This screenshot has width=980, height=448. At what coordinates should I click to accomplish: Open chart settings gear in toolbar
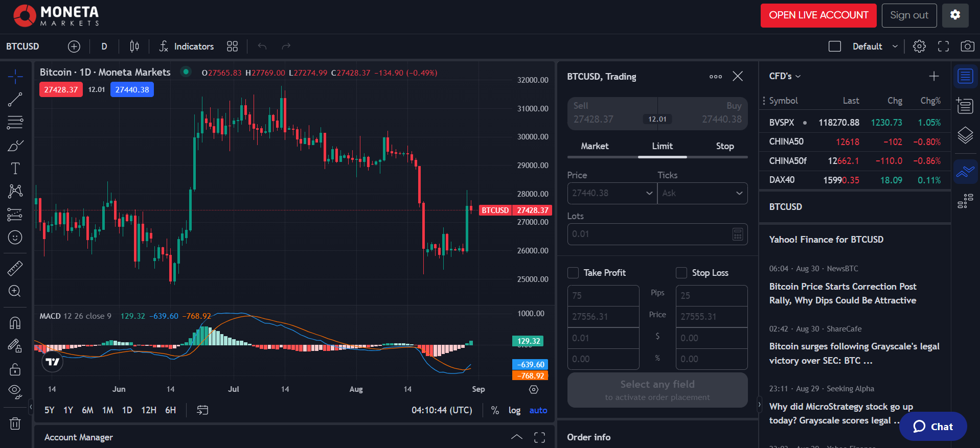(x=919, y=46)
